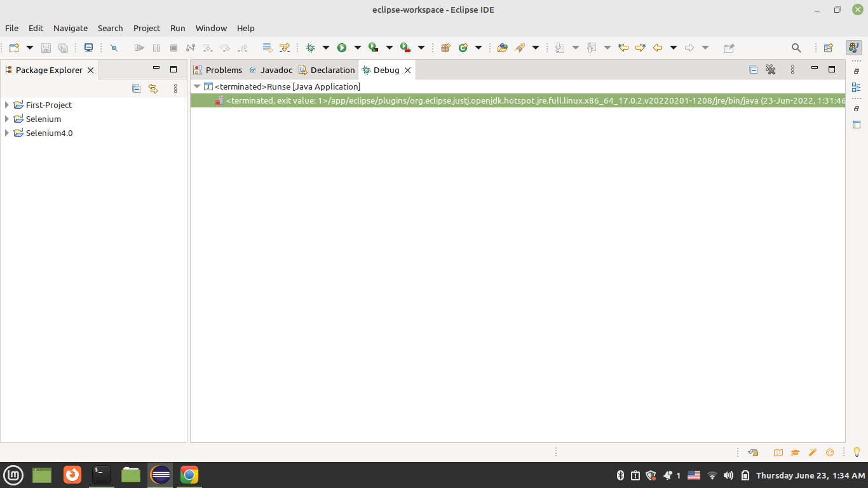The width and height of the screenshot is (868, 488).
Task: Open the Search flashlight dropdown arrow
Action: point(536,48)
